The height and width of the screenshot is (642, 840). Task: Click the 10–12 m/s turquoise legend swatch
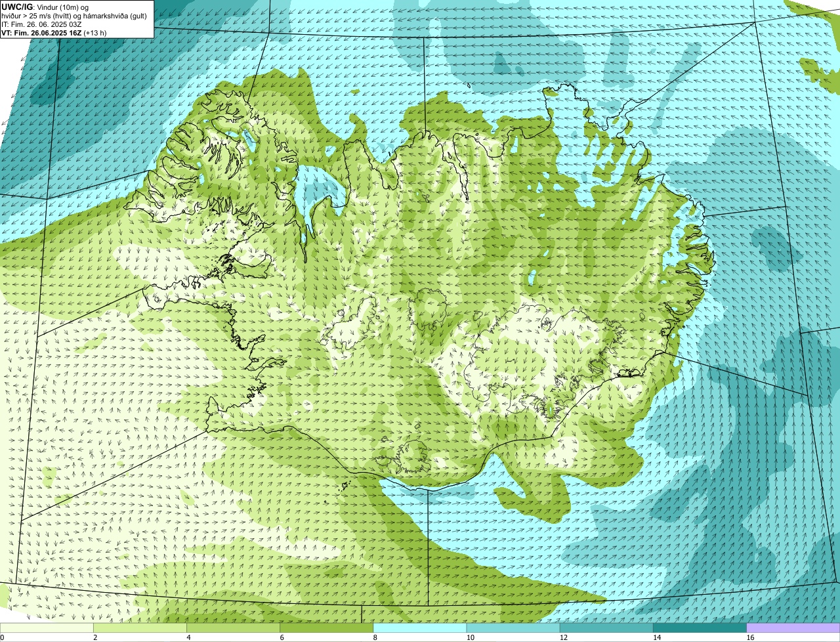(513, 628)
